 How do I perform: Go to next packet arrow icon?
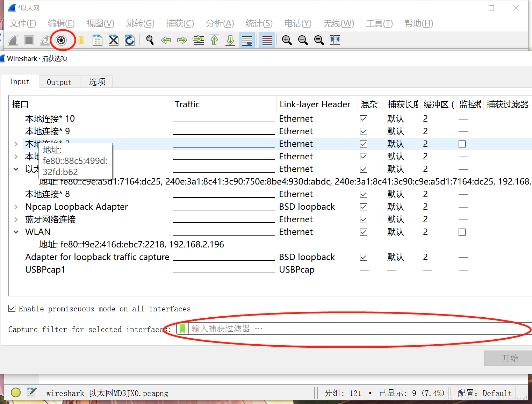(182, 40)
